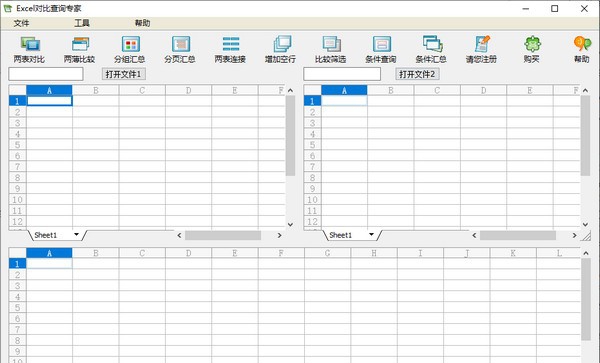Select row 3 header in bottom grid

point(18,286)
